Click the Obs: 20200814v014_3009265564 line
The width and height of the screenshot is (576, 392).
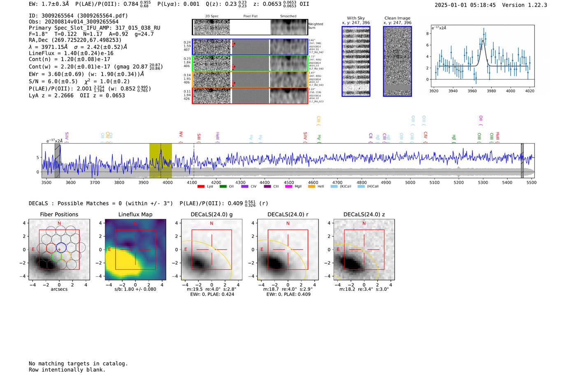click(x=74, y=22)
